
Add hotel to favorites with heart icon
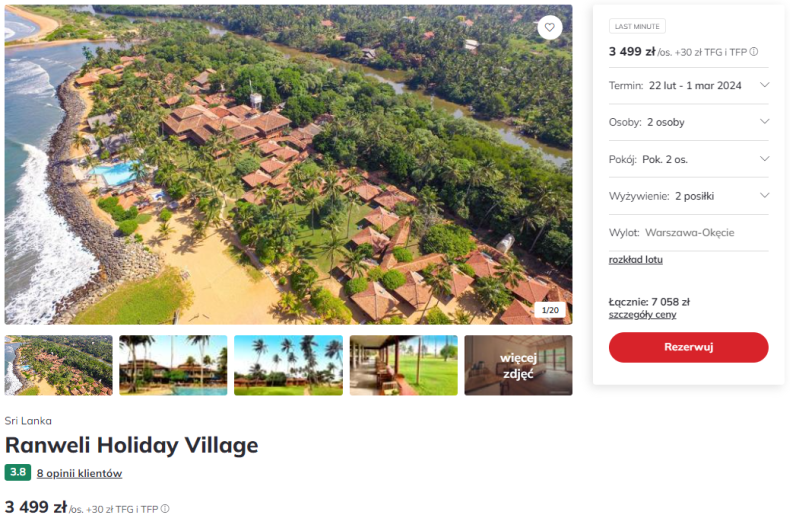pyautogui.click(x=549, y=28)
